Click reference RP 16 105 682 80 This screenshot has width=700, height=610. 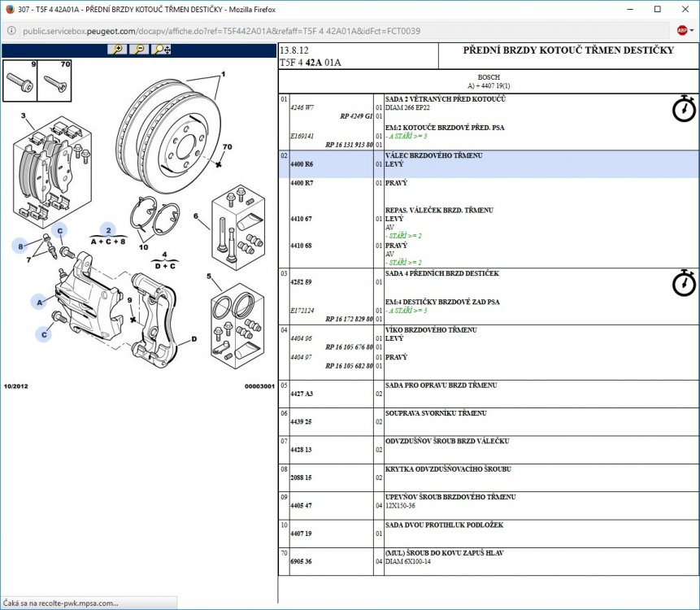[349, 366]
